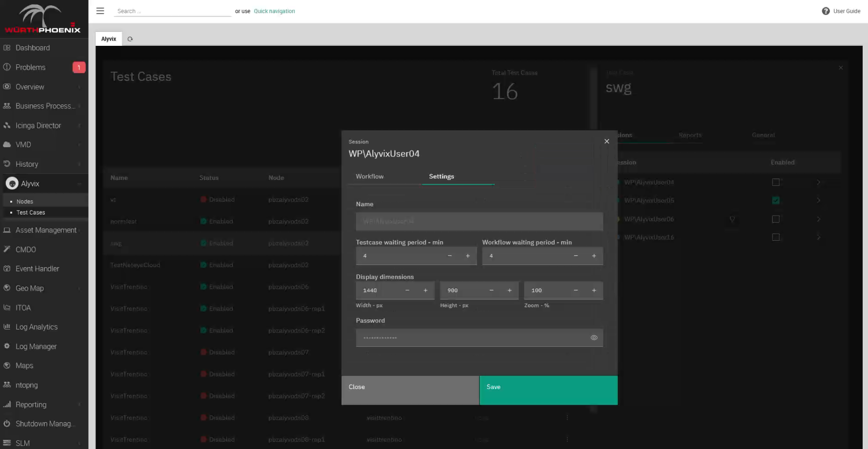Switch to the Workflow tab
The image size is (868, 449).
[369, 176]
